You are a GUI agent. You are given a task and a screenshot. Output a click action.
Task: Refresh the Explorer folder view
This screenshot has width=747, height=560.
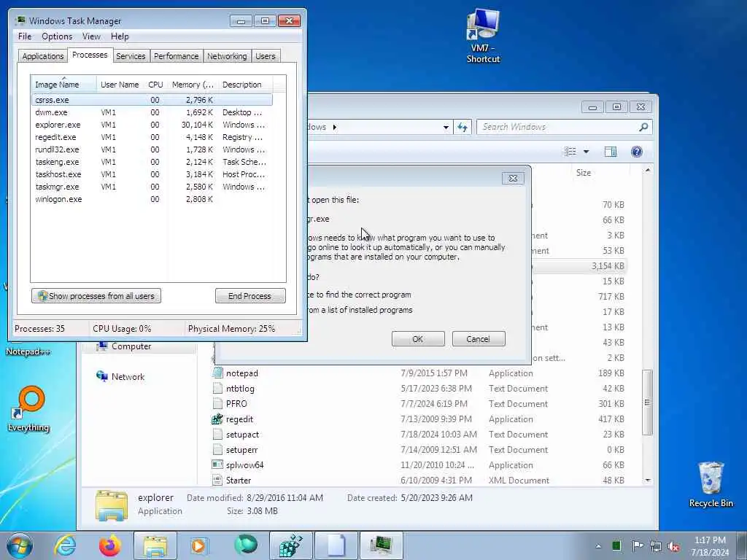coord(462,127)
